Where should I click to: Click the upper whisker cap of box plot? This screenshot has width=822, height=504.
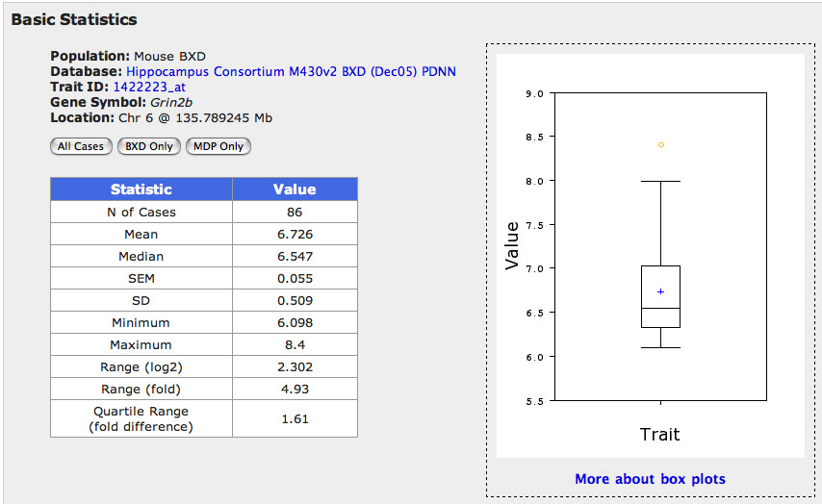[660, 181]
